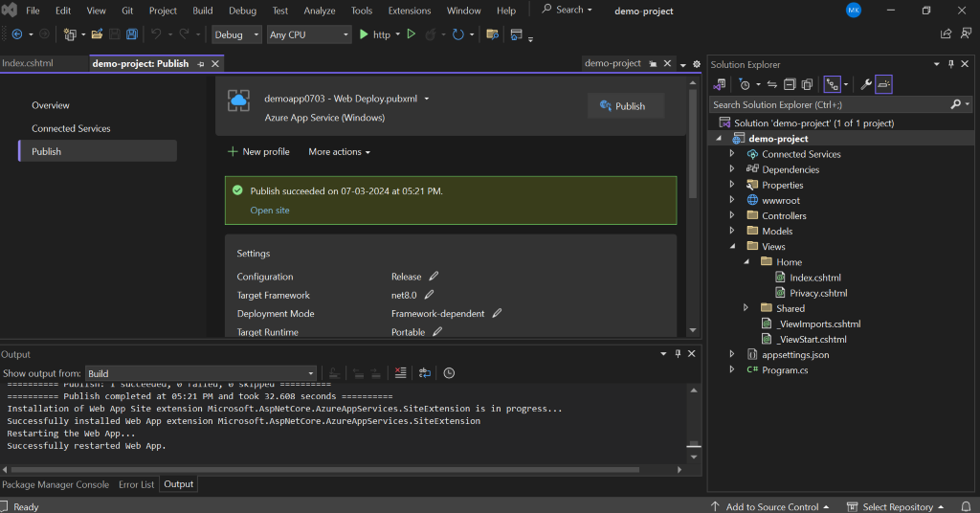The image size is (980, 513).
Task: Expand the Program.cs node
Action: coord(732,369)
